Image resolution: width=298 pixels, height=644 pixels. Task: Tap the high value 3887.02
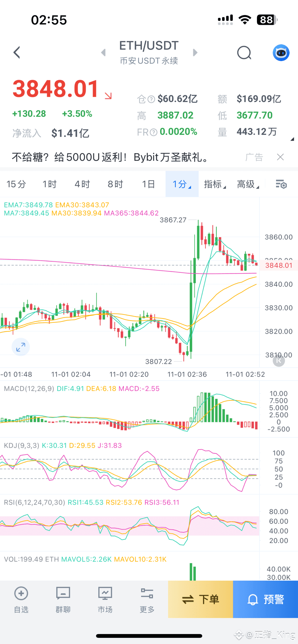(x=175, y=115)
